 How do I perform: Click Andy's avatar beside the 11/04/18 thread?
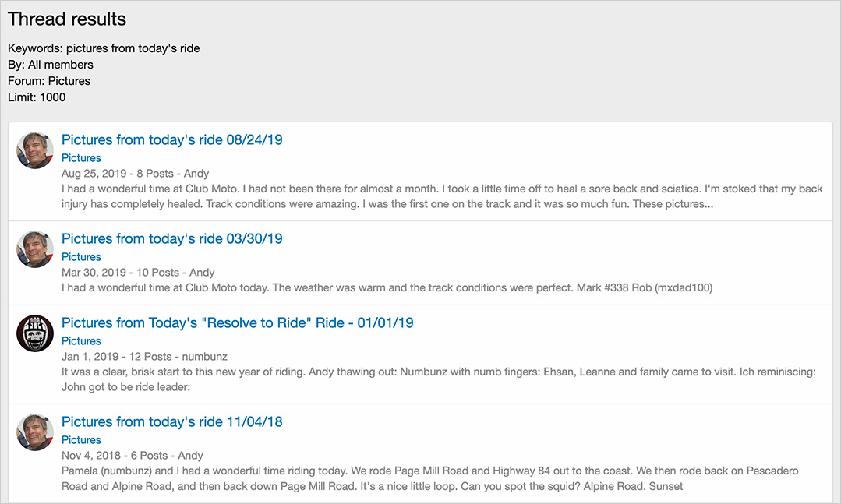tap(35, 432)
